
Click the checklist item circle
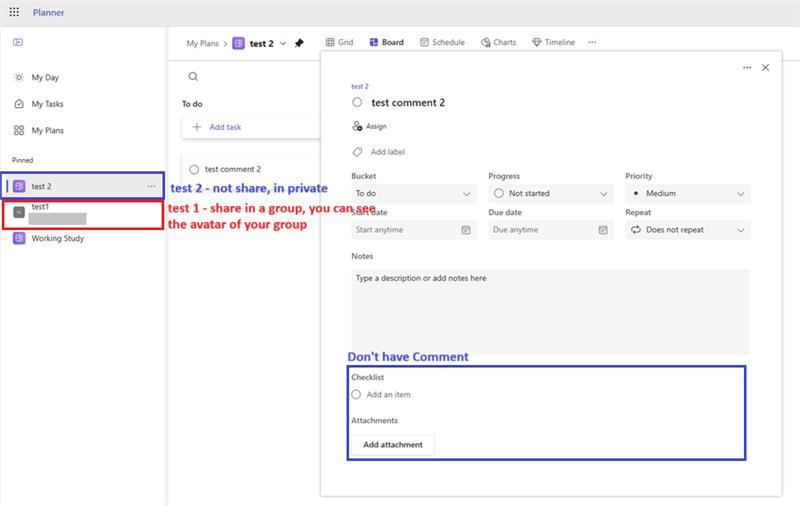tap(356, 394)
